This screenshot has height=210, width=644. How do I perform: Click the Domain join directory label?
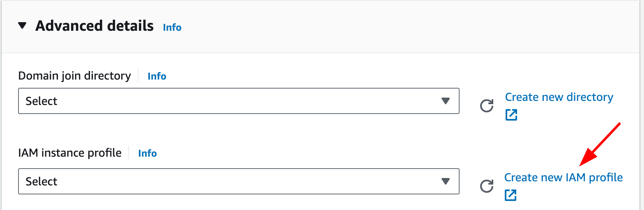coord(74,76)
